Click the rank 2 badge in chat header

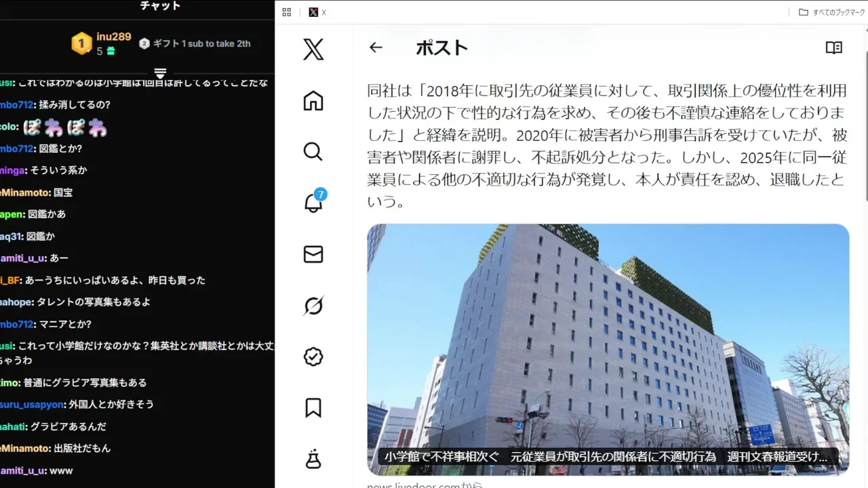coord(144,43)
